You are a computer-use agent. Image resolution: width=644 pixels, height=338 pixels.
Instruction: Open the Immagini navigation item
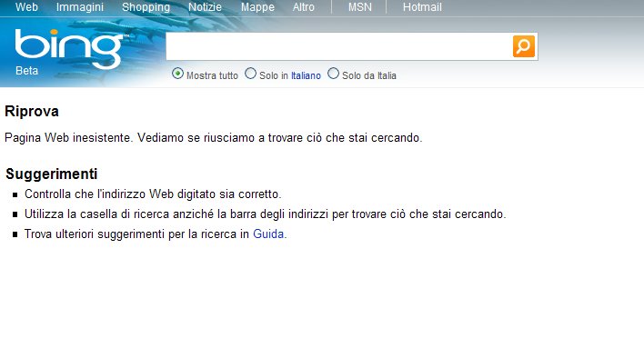[80, 7]
